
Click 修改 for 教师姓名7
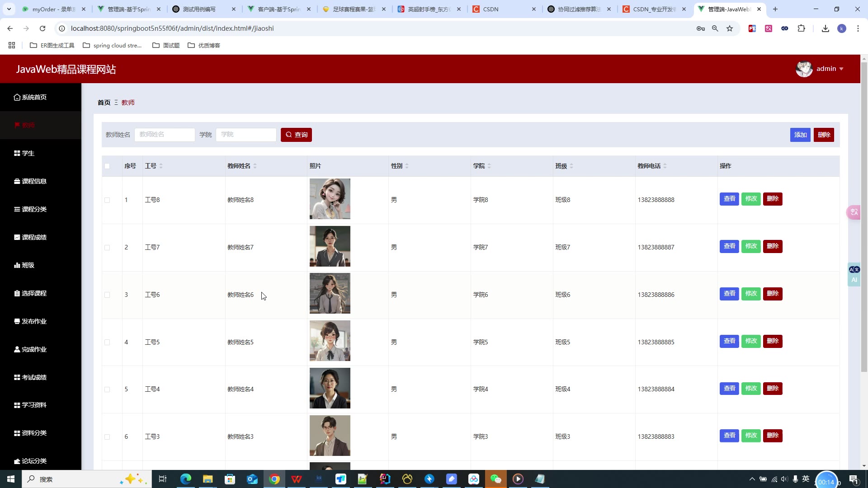(751, 246)
